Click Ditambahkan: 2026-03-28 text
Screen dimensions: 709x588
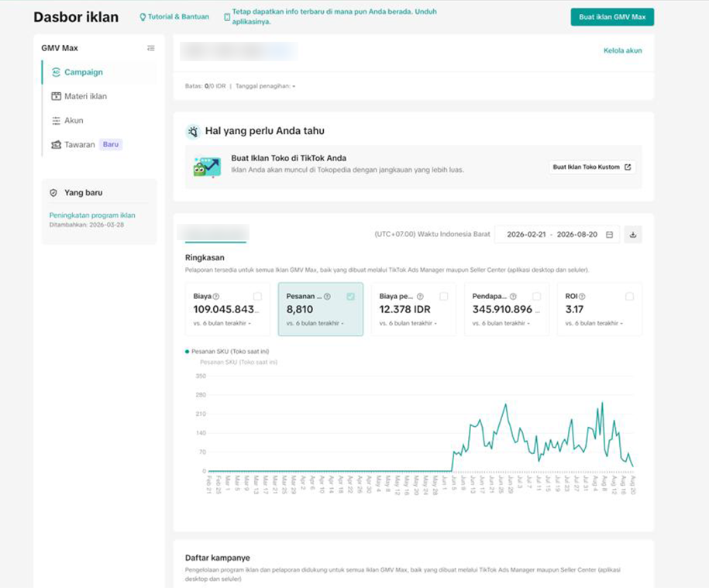coord(86,225)
